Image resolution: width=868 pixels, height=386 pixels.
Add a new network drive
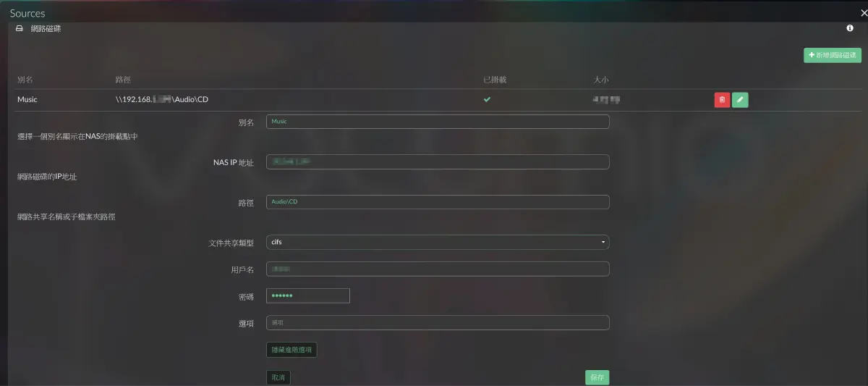pos(833,55)
